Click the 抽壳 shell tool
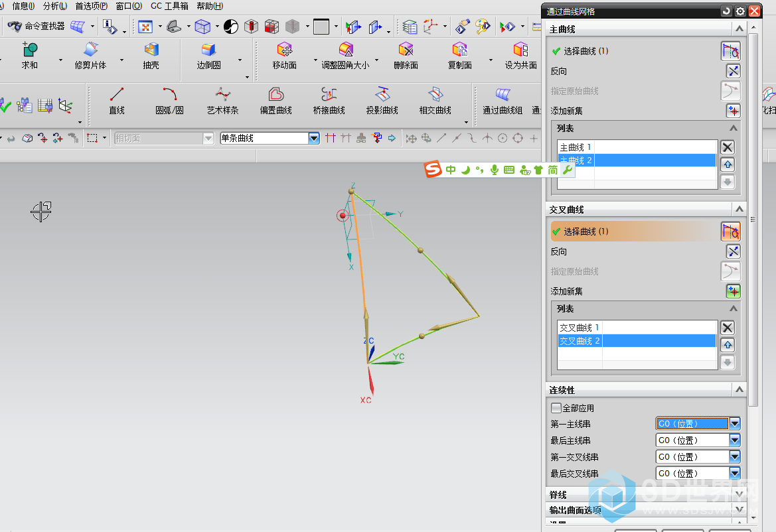 point(151,55)
